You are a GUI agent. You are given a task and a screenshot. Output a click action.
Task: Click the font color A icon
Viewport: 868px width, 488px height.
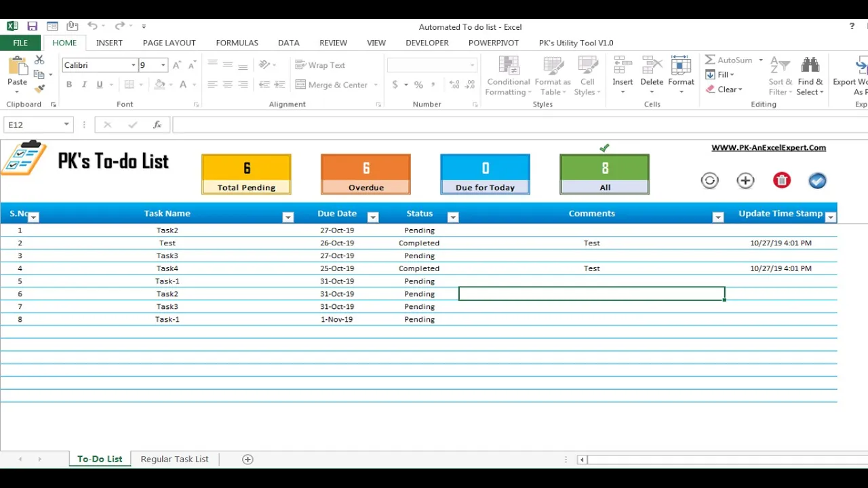[183, 85]
